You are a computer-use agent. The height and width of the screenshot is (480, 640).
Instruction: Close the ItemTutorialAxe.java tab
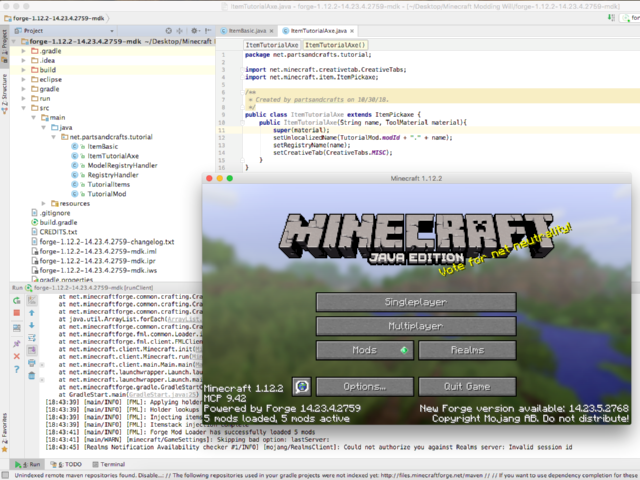(352, 31)
